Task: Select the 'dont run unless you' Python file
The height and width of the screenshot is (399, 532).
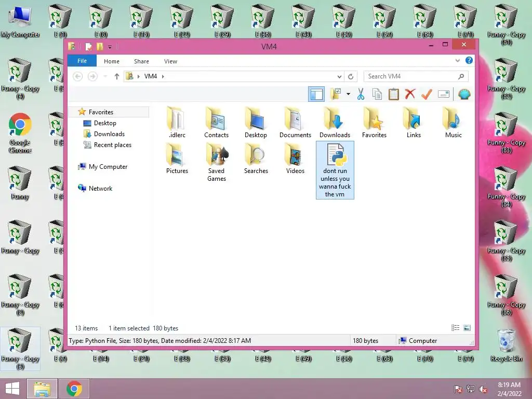Action: tap(335, 170)
